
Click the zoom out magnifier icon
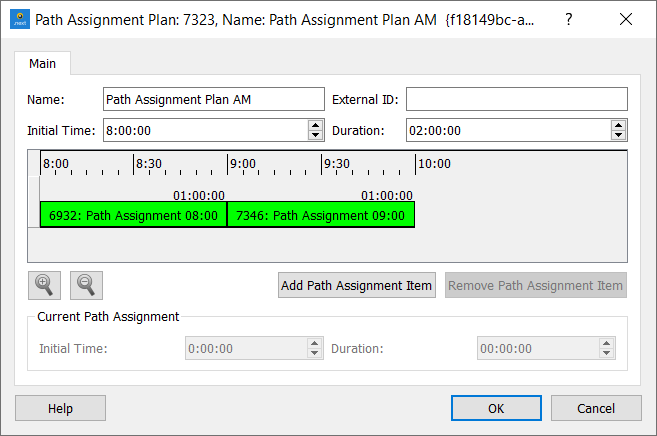87,285
